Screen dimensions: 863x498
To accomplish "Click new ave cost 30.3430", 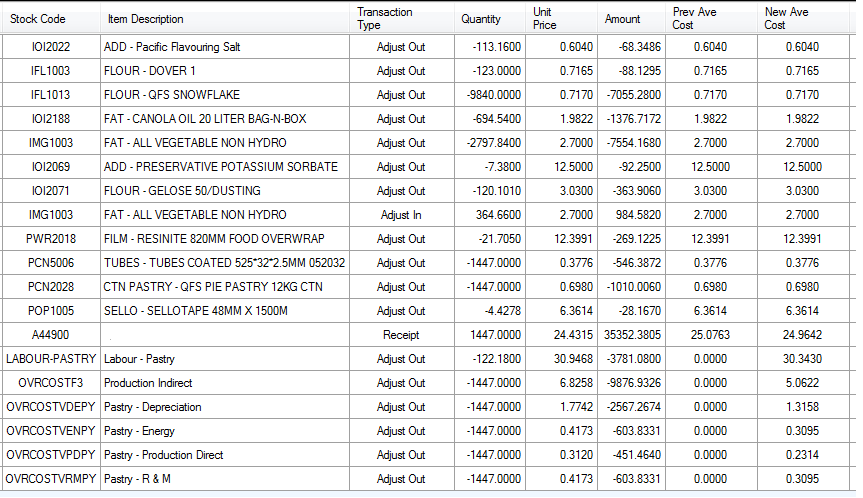I will click(803, 359).
